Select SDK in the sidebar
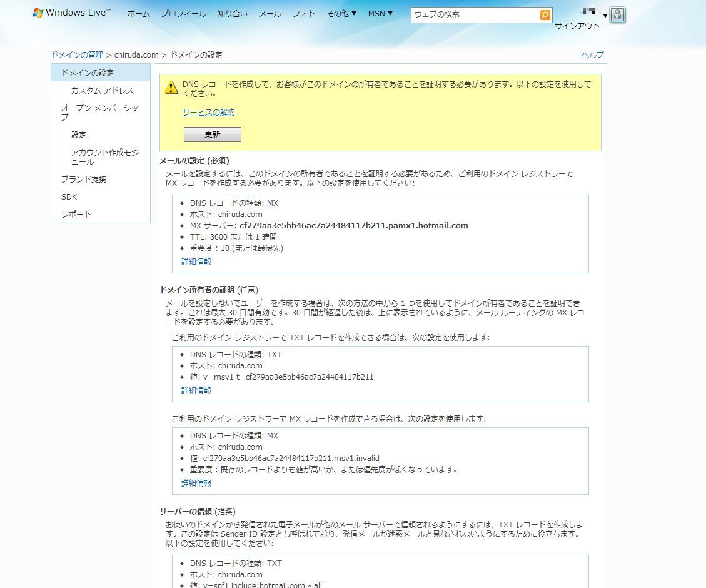The width and height of the screenshot is (706, 588). tap(69, 197)
